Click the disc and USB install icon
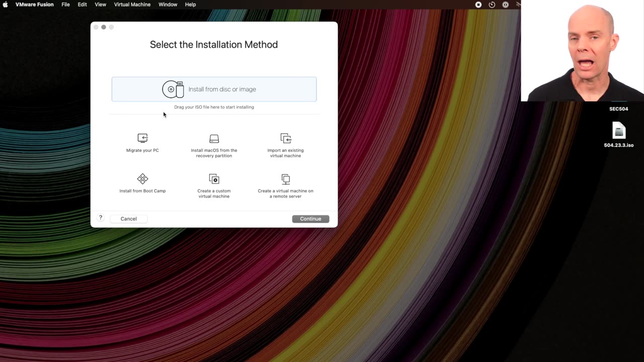The width and height of the screenshot is (644, 362). pyautogui.click(x=173, y=89)
